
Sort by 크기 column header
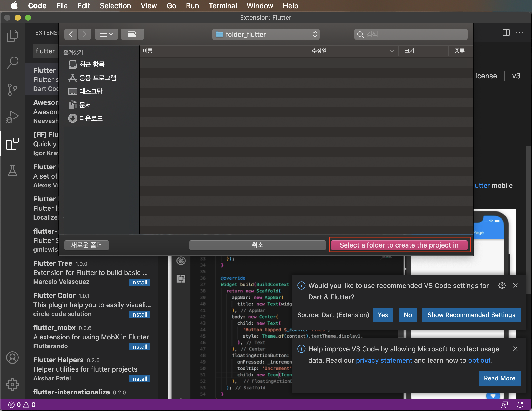[424, 51]
